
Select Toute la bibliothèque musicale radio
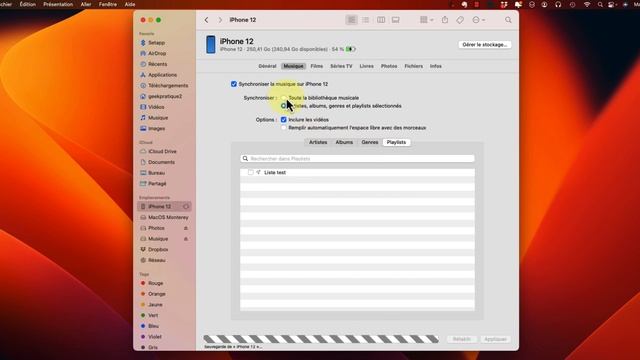(x=284, y=98)
